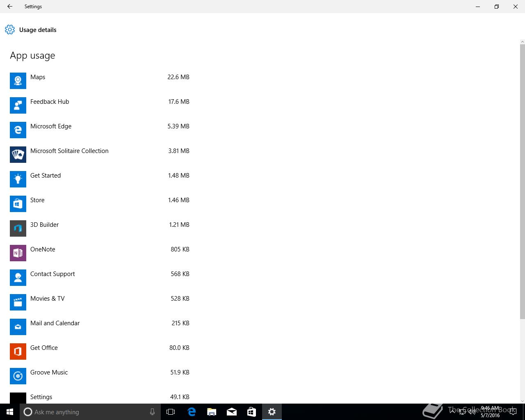This screenshot has height=420, width=525.
Task: Click the Maps app name
Action: coord(38,77)
